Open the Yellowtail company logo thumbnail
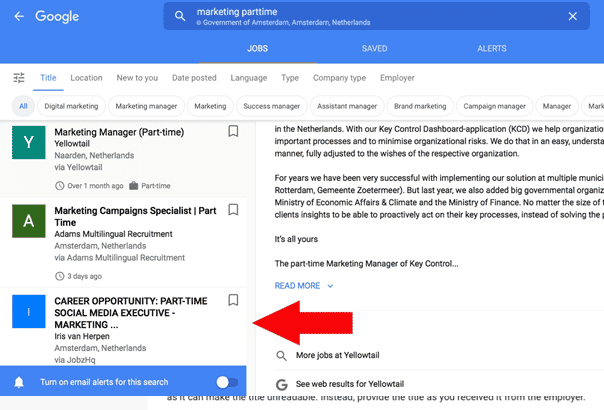 click(x=29, y=142)
